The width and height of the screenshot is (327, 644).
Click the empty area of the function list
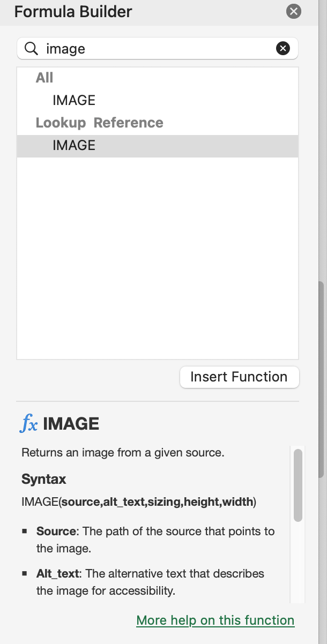(x=158, y=257)
